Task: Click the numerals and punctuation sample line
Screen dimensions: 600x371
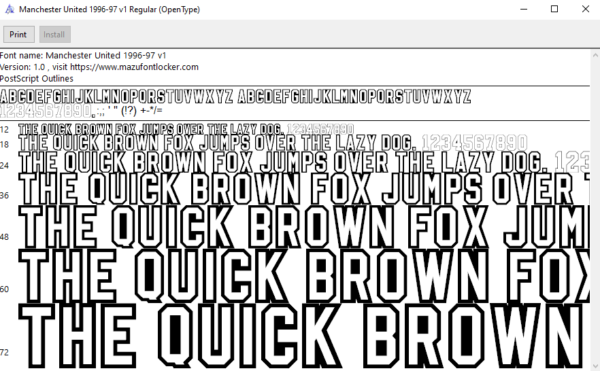Action: point(81,111)
